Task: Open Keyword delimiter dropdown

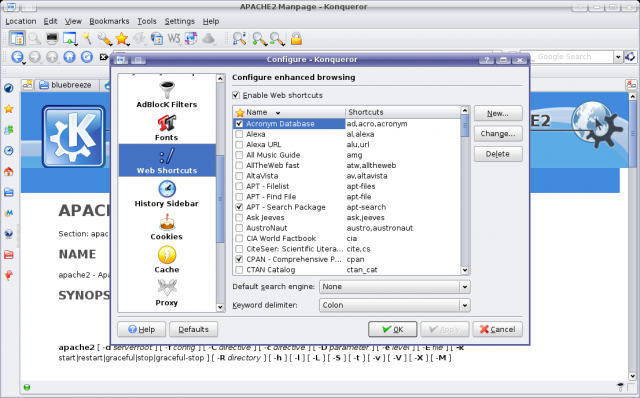Action: (394, 305)
